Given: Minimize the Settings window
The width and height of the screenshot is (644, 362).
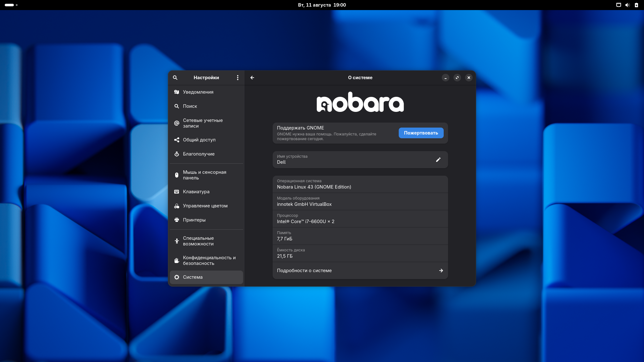Looking at the screenshot, I should [x=446, y=78].
